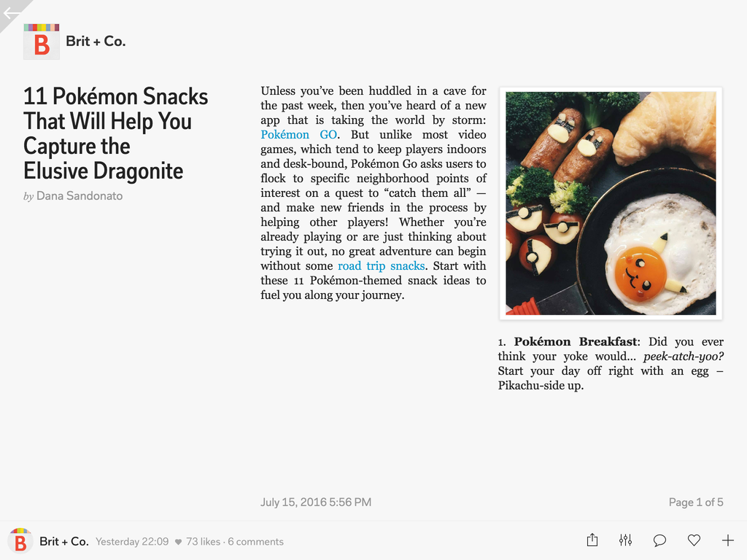This screenshot has width=747, height=560.
Task: View the 6 comments link
Action: (x=255, y=542)
